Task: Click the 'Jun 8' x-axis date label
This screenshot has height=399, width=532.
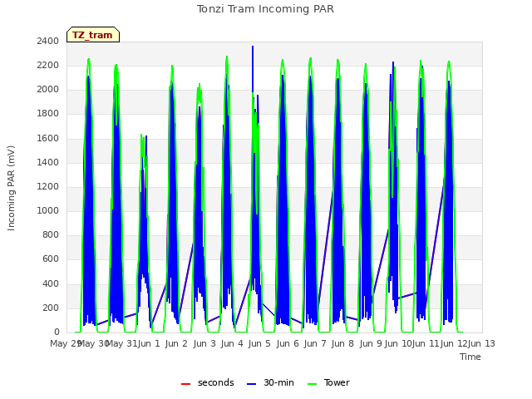Action: coord(342,343)
